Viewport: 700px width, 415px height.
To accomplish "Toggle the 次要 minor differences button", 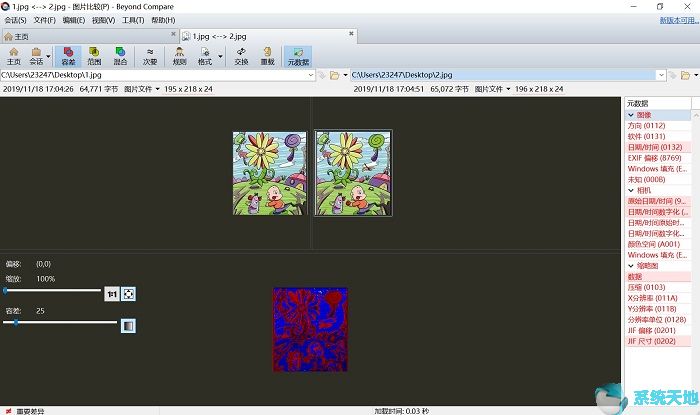I will pyautogui.click(x=150, y=56).
